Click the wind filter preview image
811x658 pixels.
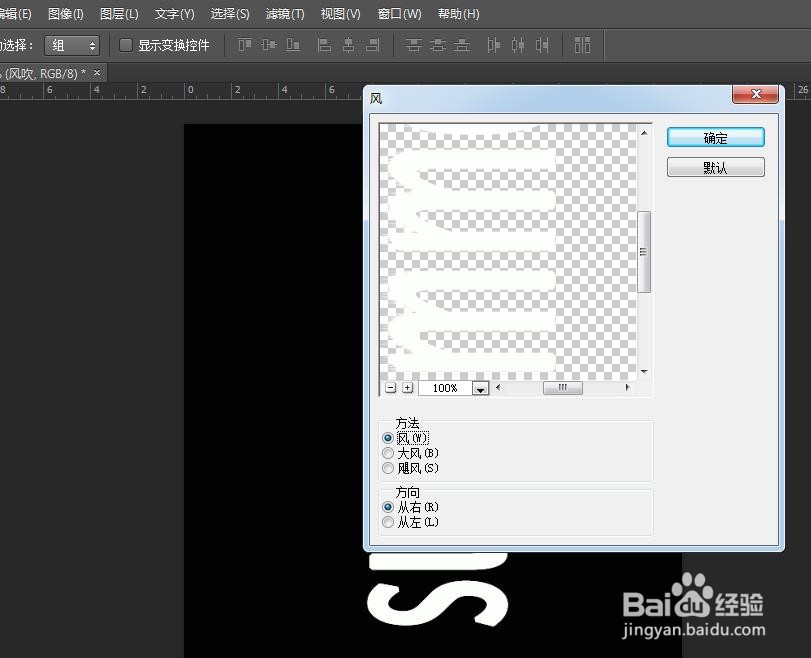click(x=508, y=252)
